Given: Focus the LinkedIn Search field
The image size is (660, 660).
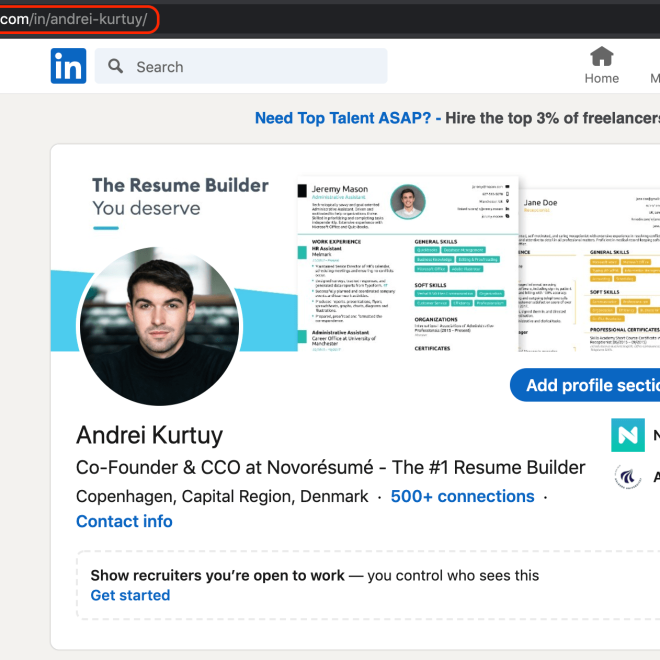Looking at the screenshot, I should coord(241,66).
